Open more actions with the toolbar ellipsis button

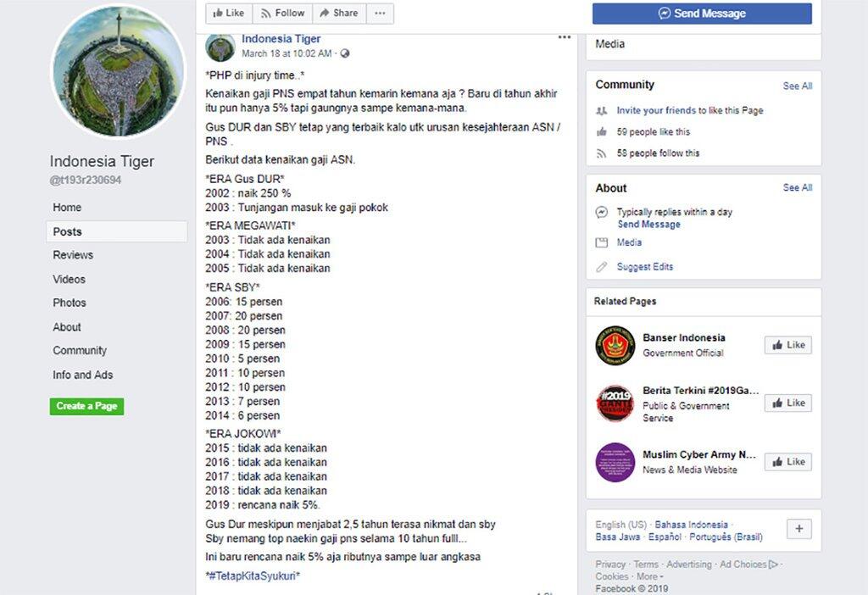tap(380, 13)
